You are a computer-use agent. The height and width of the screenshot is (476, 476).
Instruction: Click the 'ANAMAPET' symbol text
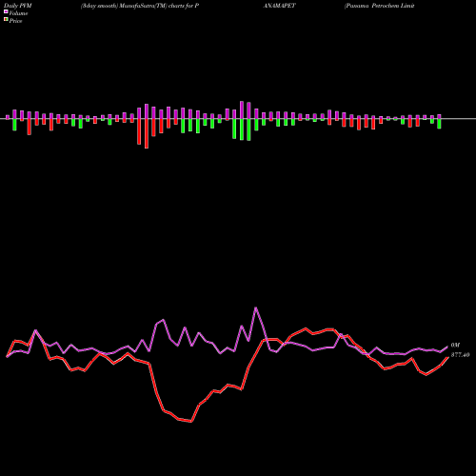(x=280, y=6)
